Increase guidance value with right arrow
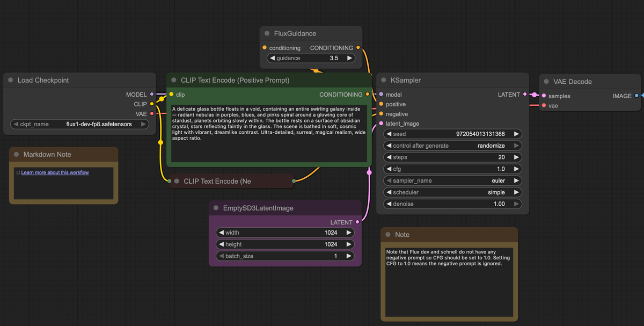 pos(349,58)
